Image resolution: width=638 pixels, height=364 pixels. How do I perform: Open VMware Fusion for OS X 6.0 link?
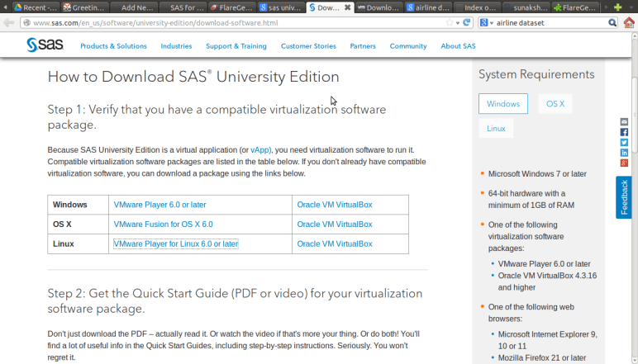(163, 225)
